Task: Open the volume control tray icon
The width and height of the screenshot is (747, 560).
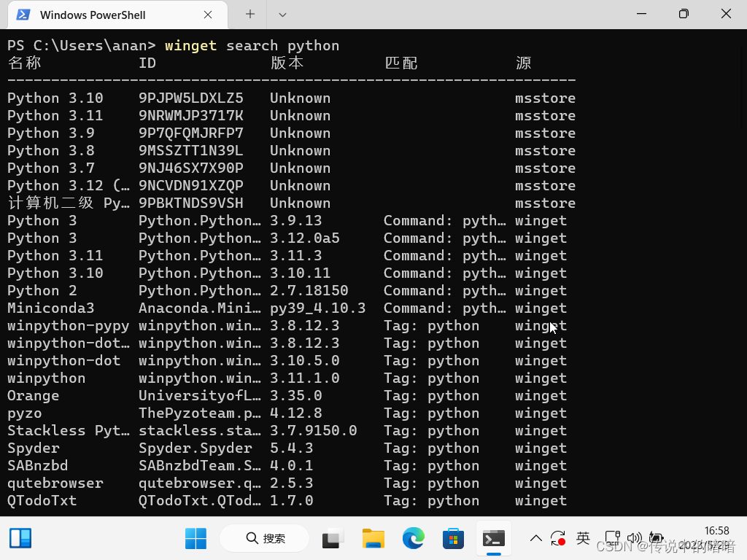Action: pyautogui.click(x=634, y=539)
